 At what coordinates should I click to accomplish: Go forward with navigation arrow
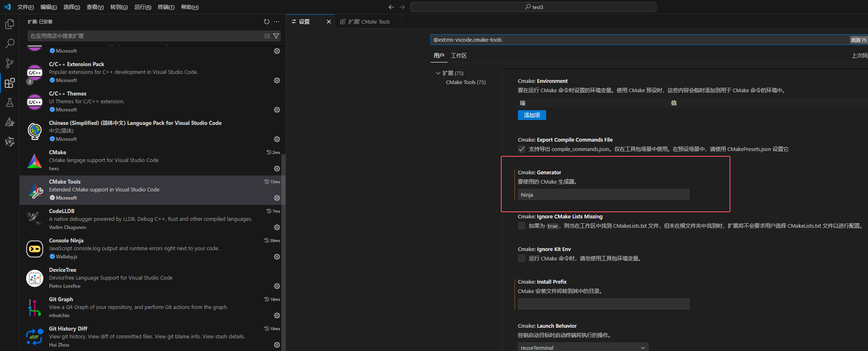click(402, 7)
